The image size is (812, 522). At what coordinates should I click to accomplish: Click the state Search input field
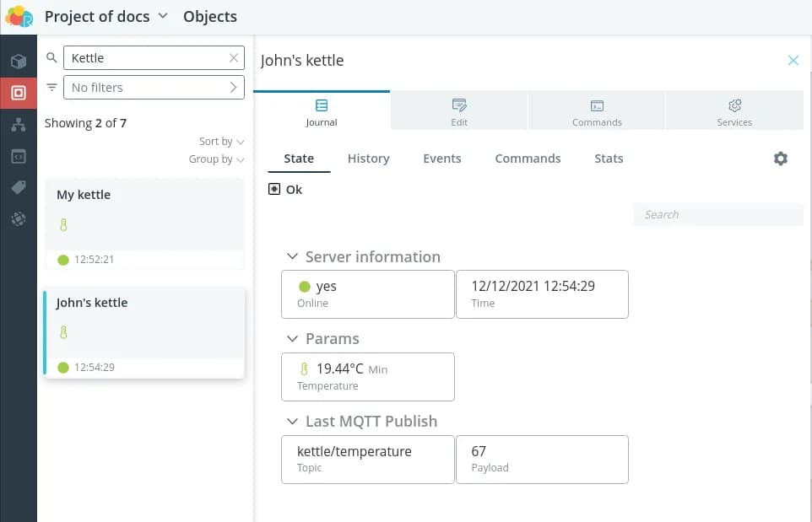click(717, 214)
